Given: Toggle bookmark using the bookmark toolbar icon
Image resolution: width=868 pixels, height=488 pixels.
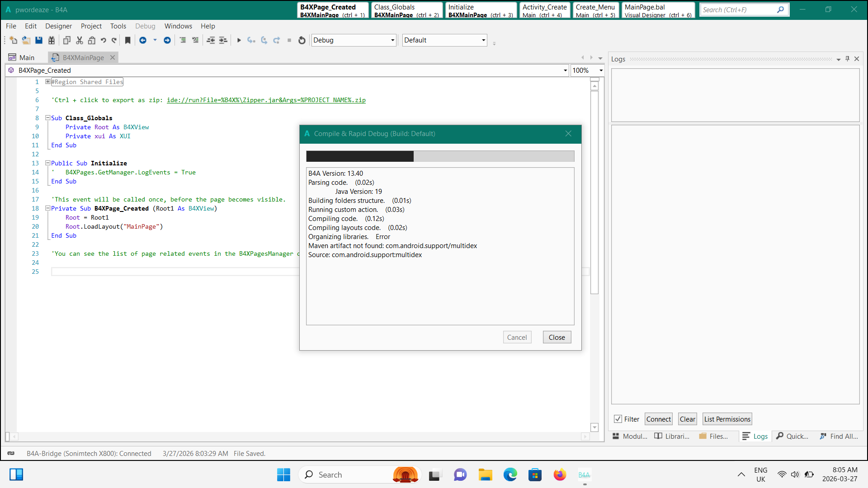Looking at the screenshot, I should click(128, 40).
